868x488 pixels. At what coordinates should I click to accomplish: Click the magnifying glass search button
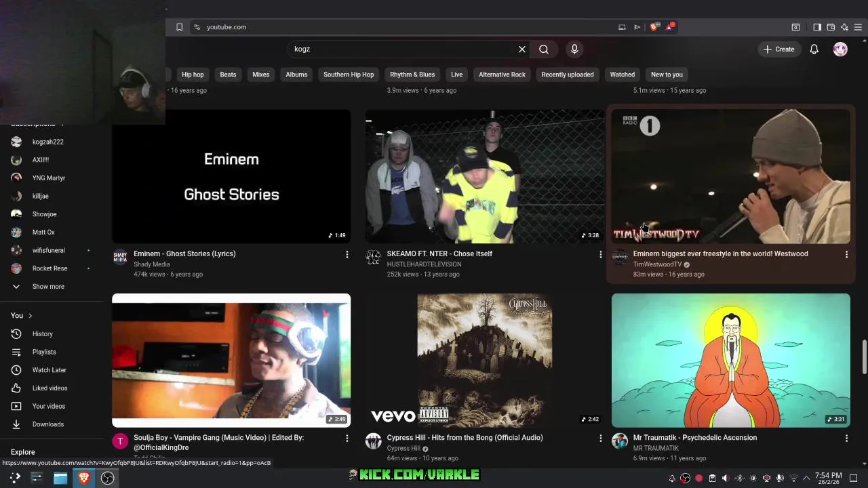(x=544, y=49)
